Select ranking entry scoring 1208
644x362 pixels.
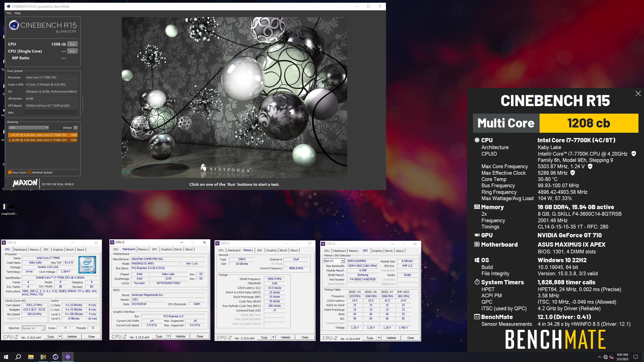[43, 135]
